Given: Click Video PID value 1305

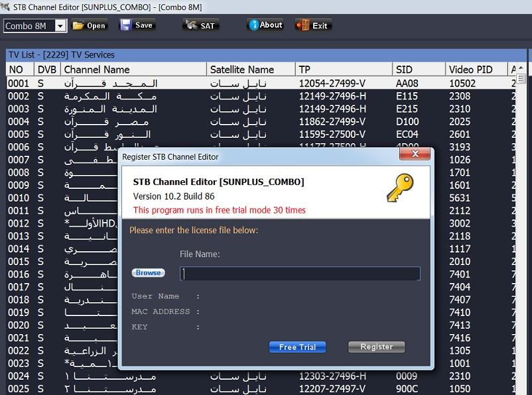Looking at the screenshot, I should pyautogui.click(x=460, y=351).
